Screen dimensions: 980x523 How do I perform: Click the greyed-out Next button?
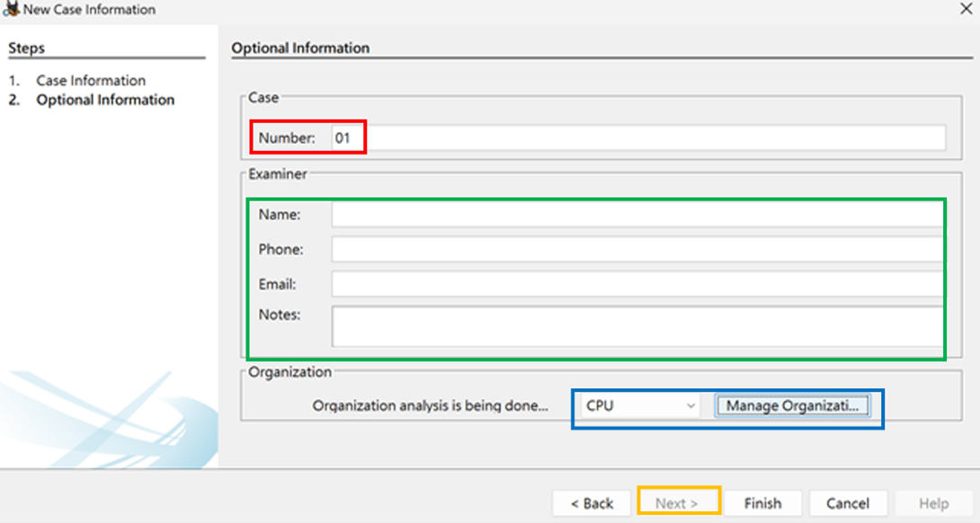click(x=678, y=503)
